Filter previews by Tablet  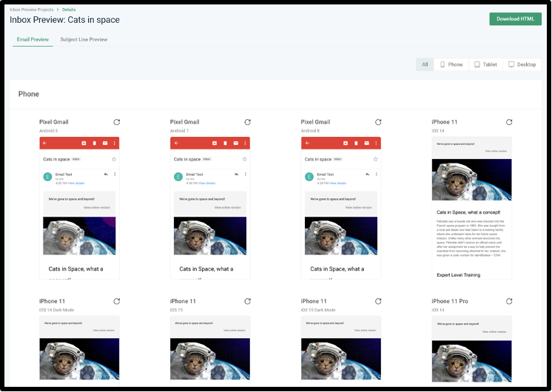pos(485,64)
